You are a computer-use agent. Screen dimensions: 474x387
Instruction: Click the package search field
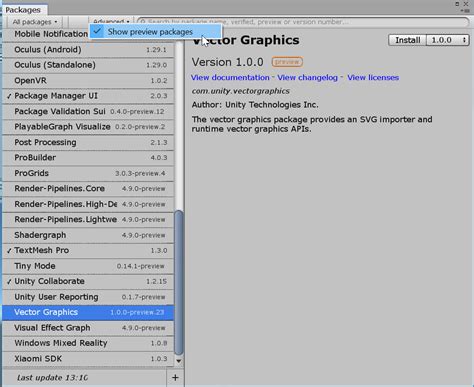(x=303, y=22)
